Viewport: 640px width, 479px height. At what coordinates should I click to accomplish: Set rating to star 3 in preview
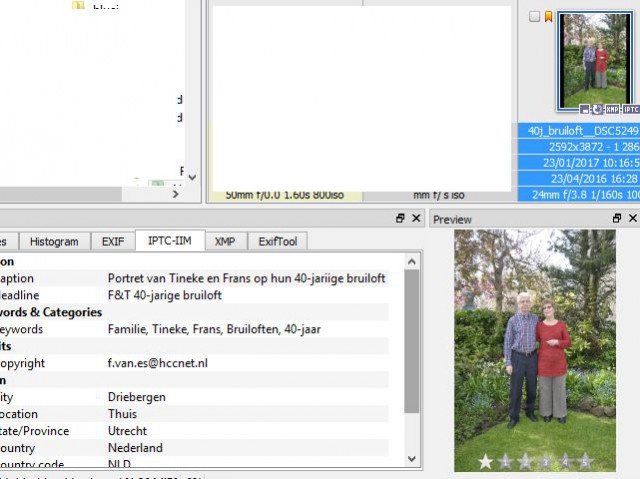545,462
